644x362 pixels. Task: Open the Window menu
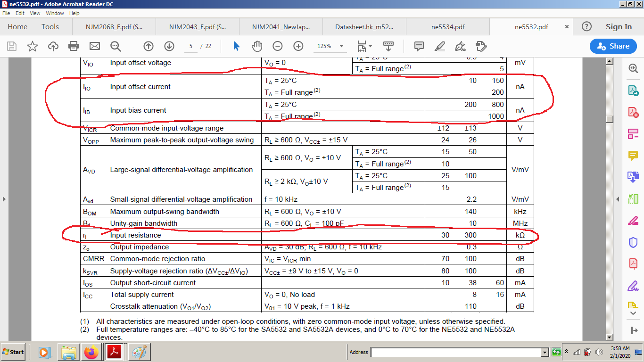(x=55, y=13)
